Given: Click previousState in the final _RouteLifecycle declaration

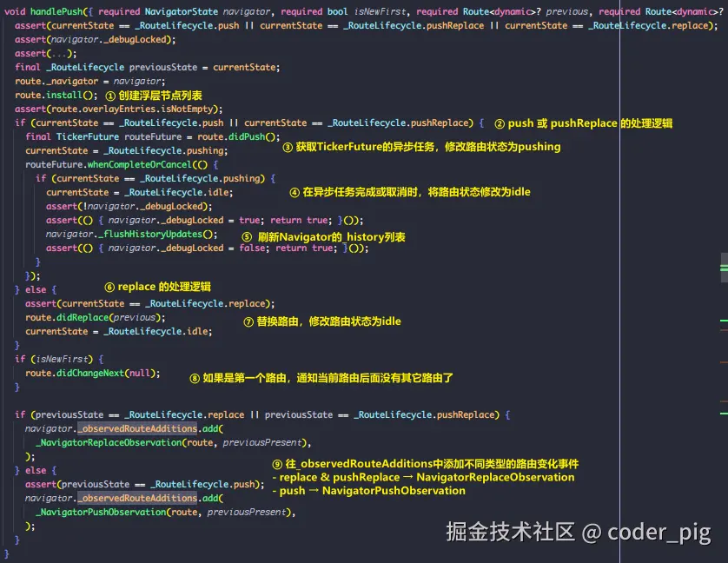Looking at the screenshot, I should [163, 68].
